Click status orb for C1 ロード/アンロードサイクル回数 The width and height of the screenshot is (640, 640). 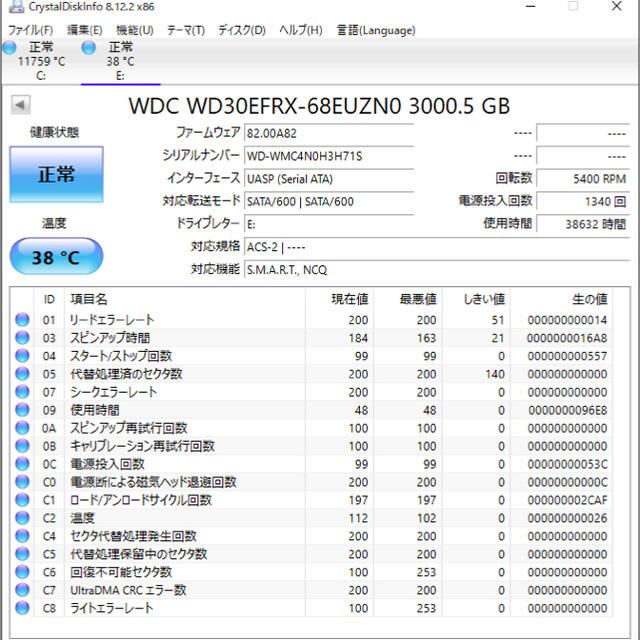pos(22,499)
